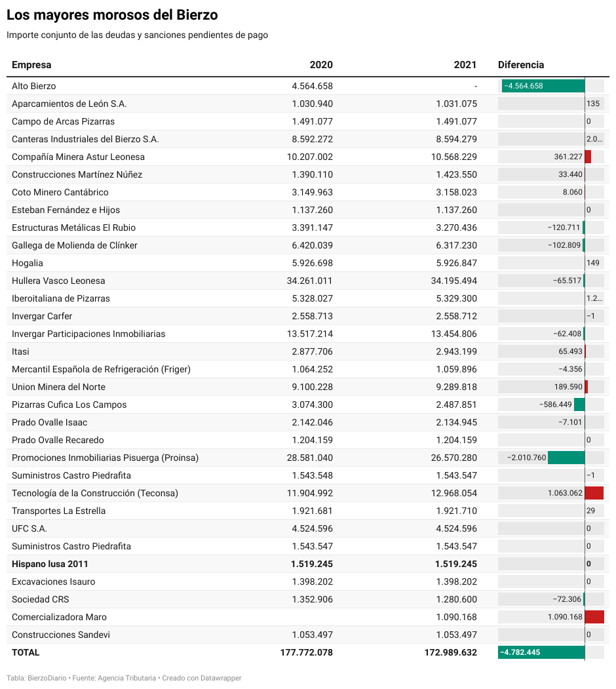
Task: Select 'Union Minera del Norte'
Action: [58, 387]
